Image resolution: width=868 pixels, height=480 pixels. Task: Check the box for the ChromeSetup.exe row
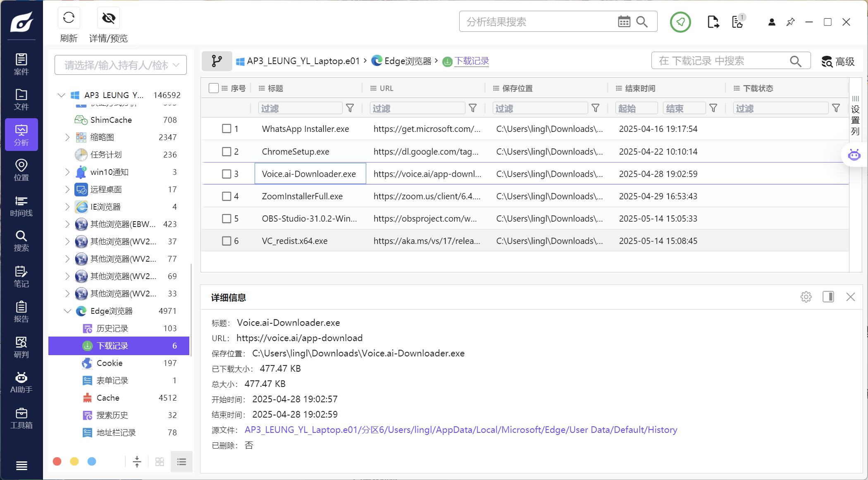227,151
